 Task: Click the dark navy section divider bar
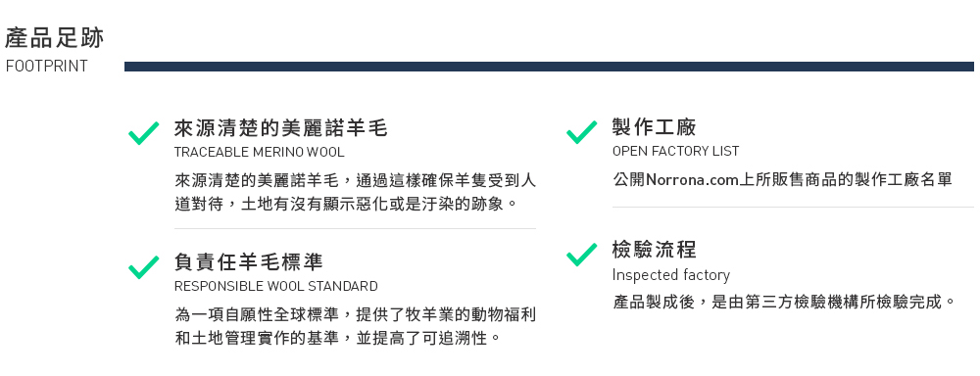tap(549, 67)
